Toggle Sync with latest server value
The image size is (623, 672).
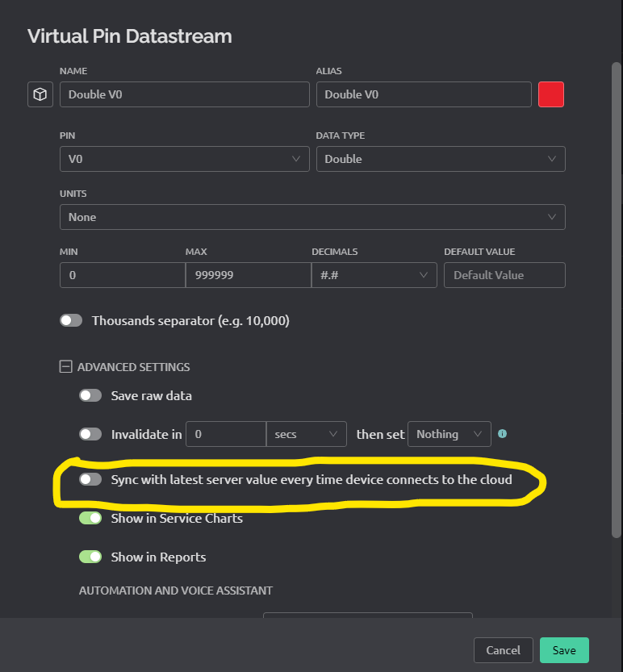click(90, 479)
